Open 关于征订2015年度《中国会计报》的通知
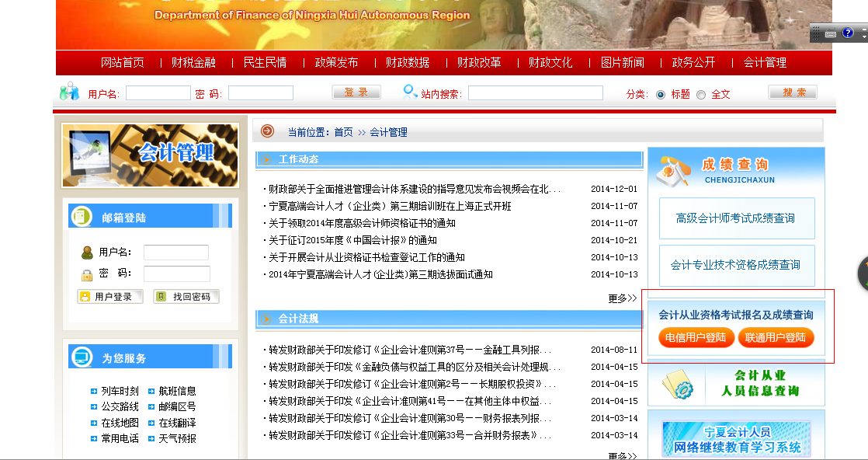The height and width of the screenshot is (460, 868). pyautogui.click(x=352, y=241)
